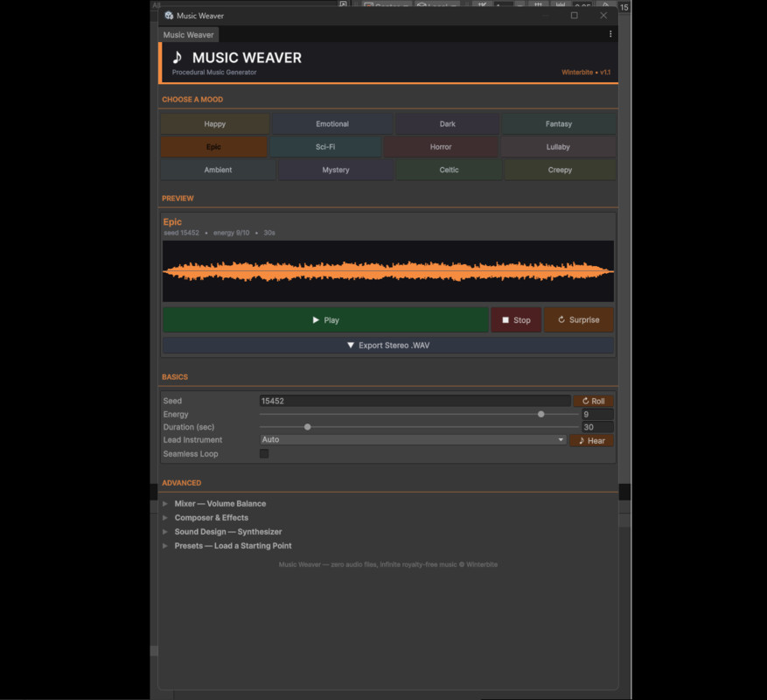Viewport: 767px width, 700px height.
Task: Click the Epic preview title
Action: pyautogui.click(x=172, y=221)
